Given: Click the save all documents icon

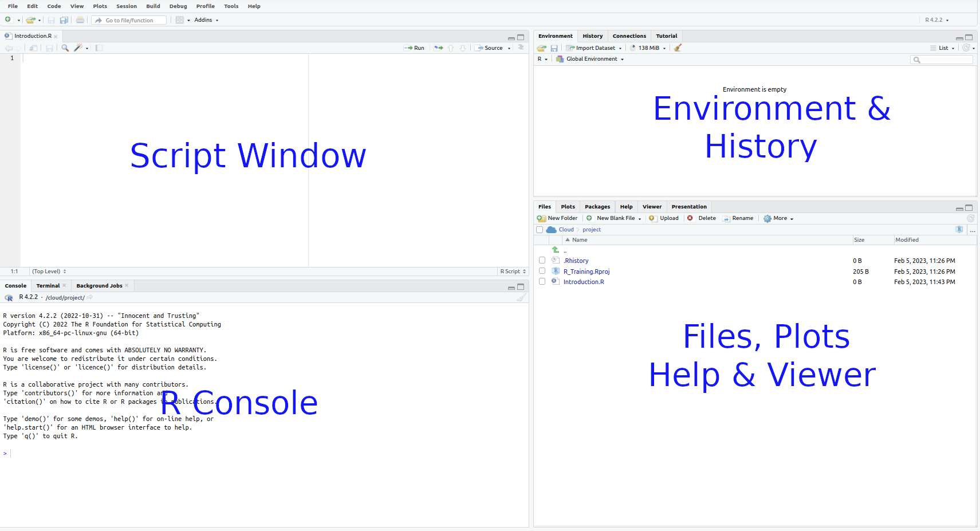Looking at the screenshot, I should pos(64,20).
